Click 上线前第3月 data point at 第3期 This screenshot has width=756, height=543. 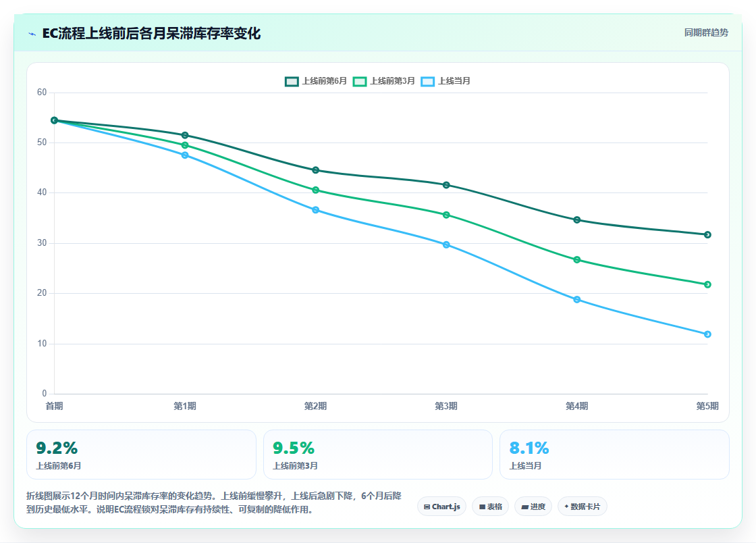click(446, 215)
